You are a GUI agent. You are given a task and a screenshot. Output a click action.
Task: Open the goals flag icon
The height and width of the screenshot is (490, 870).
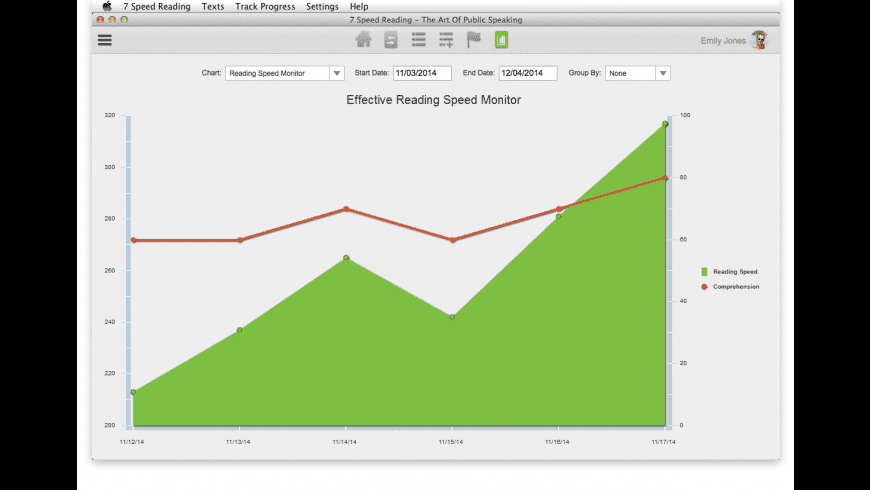(473, 39)
